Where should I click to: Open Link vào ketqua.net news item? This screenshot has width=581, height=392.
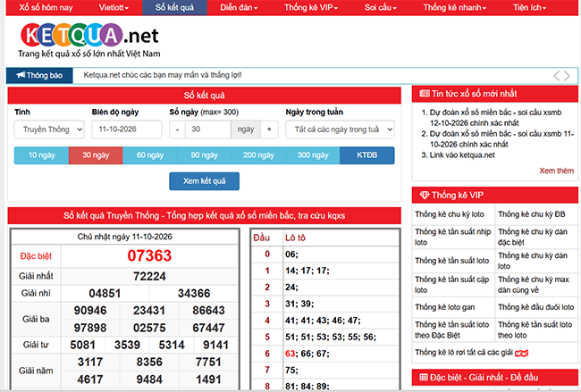(x=462, y=155)
